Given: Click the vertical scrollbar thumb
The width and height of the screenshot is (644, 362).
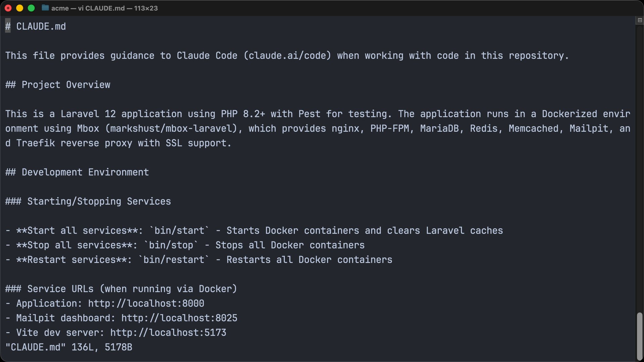Looking at the screenshot, I should pyautogui.click(x=640, y=335).
